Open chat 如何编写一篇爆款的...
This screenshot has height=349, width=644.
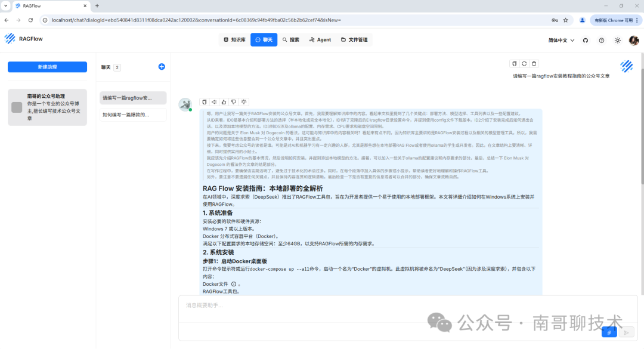(132, 115)
